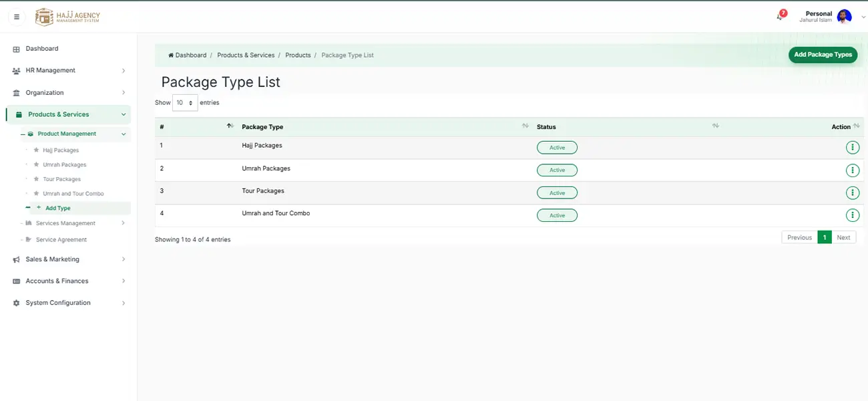Go to Next page in pagination
Screen dimensions: 868x401
(x=843, y=237)
